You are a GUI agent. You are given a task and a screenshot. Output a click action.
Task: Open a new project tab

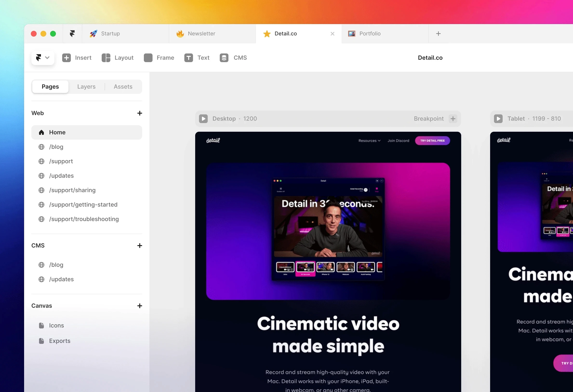tap(438, 33)
